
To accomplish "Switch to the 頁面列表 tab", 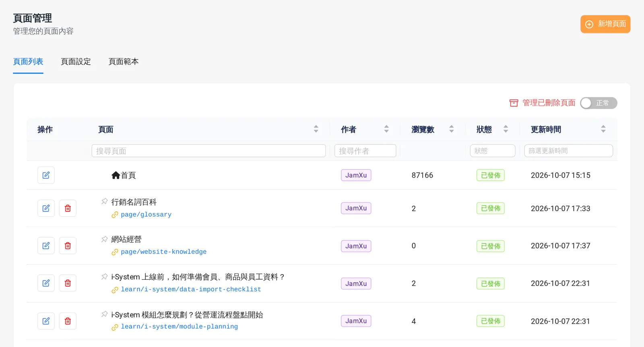I will click(28, 62).
